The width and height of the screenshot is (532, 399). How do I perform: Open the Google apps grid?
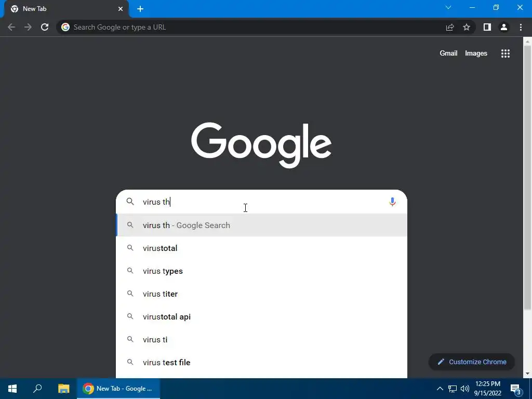505,54
